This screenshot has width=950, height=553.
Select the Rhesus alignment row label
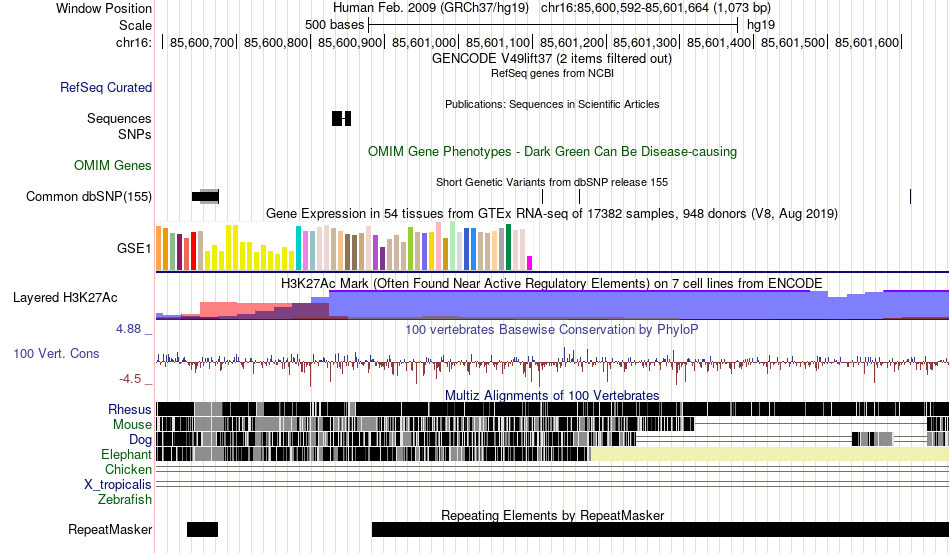(130, 409)
